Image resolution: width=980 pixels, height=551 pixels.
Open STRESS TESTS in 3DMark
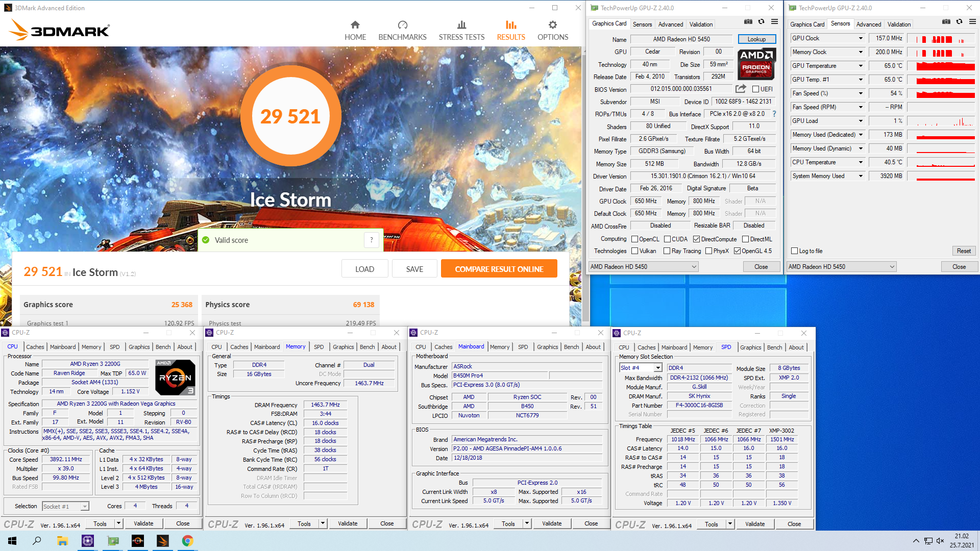pyautogui.click(x=461, y=31)
